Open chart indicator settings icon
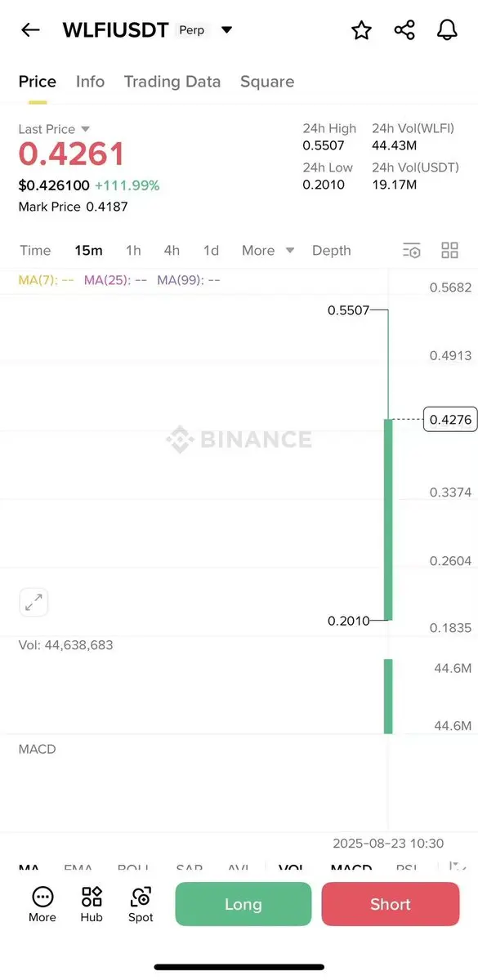 (412, 251)
